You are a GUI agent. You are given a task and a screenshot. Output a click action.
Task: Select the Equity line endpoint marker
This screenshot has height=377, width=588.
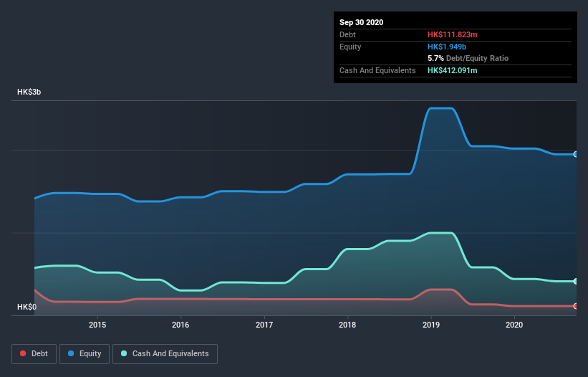pyautogui.click(x=576, y=154)
